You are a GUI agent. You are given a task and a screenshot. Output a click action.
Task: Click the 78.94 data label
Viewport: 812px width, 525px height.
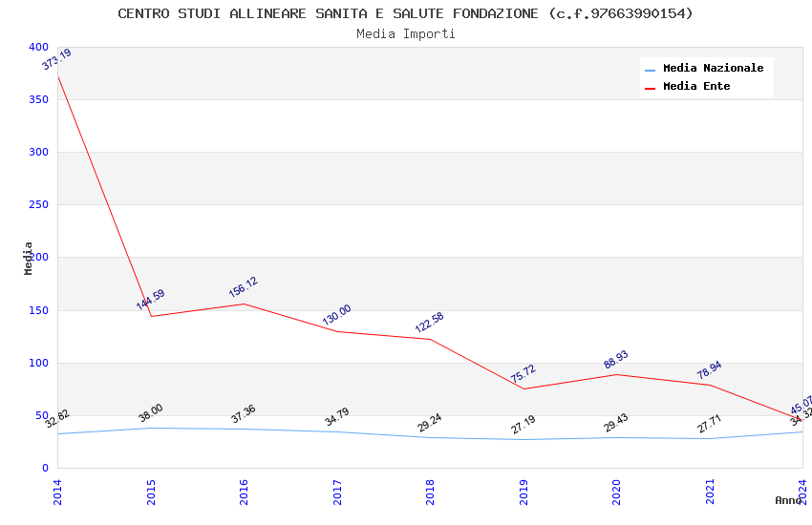pyautogui.click(x=709, y=370)
